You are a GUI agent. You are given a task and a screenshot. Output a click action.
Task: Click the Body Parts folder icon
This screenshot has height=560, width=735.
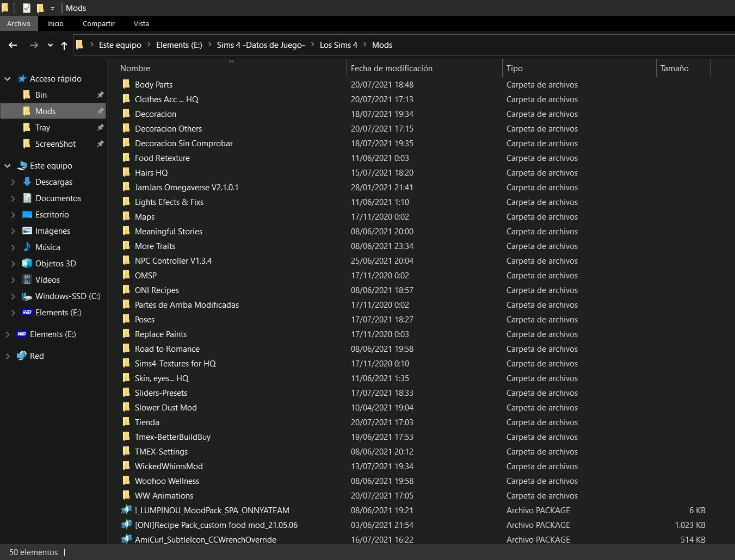126,84
